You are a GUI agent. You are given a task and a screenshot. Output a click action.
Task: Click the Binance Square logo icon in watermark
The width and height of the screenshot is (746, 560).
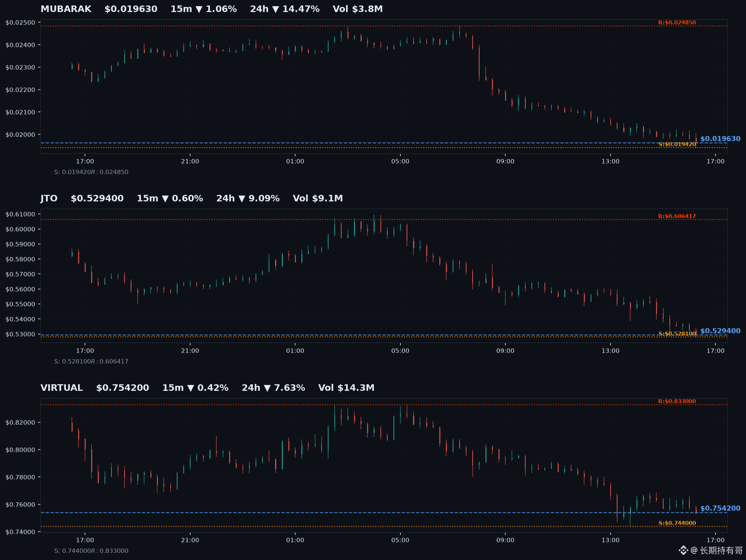tap(684, 551)
